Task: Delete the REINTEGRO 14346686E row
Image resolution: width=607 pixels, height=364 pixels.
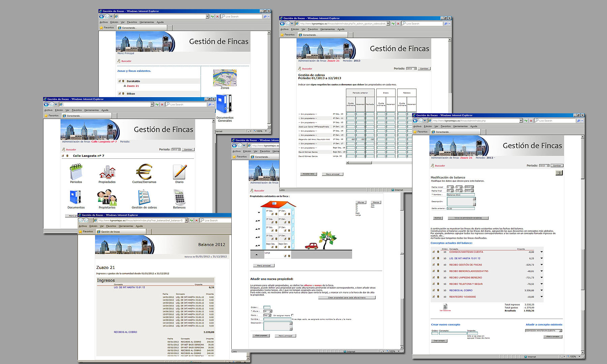Action: pos(438,297)
